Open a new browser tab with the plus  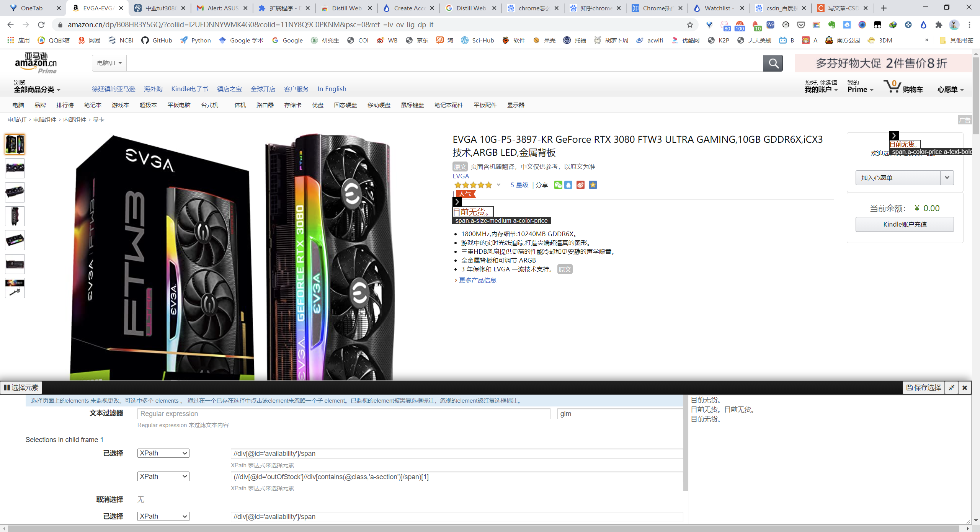884,8
